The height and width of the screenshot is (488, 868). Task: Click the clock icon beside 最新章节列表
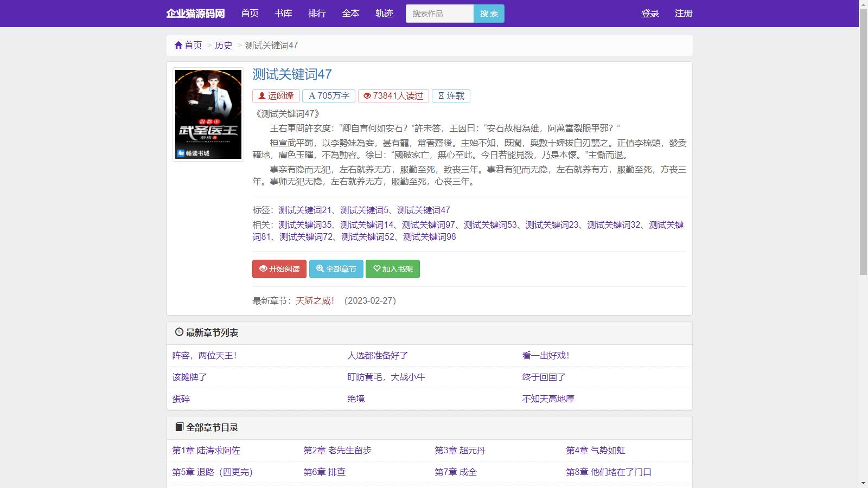pyautogui.click(x=179, y=332)
